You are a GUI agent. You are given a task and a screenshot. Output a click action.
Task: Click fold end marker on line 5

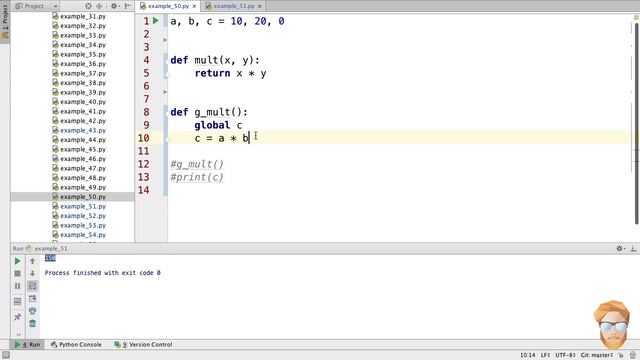[x=167, y=75]
